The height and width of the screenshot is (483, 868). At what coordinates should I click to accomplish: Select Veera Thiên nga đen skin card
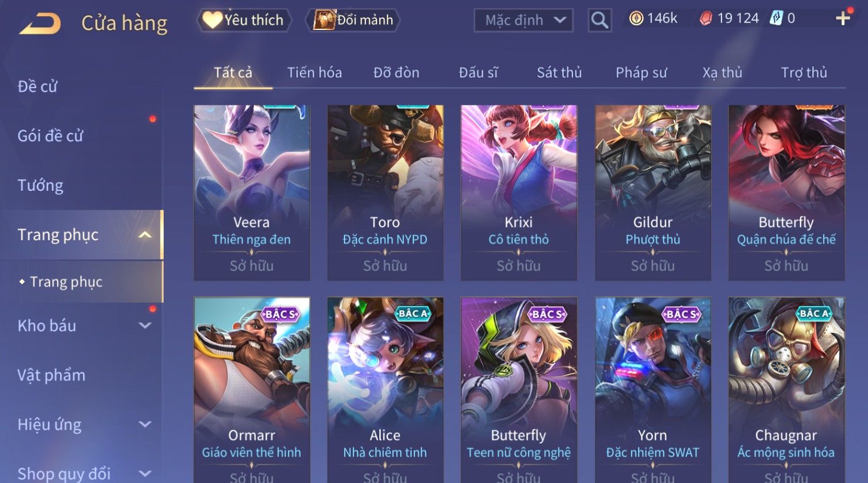[x=252, y=193]
